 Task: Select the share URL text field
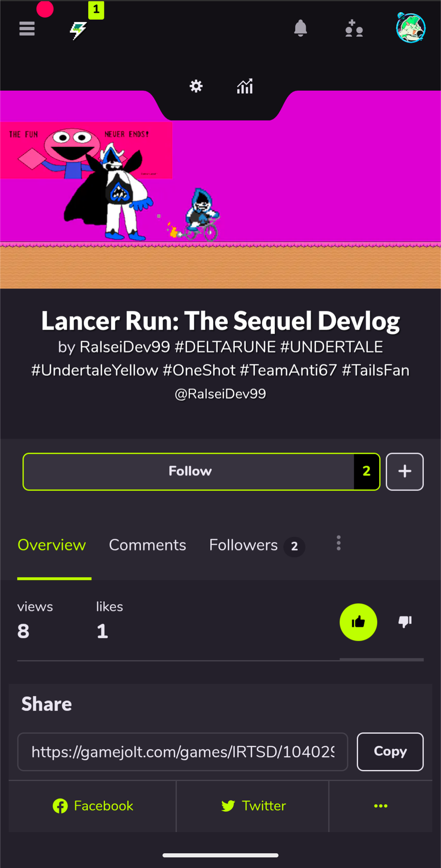(183, 752)
